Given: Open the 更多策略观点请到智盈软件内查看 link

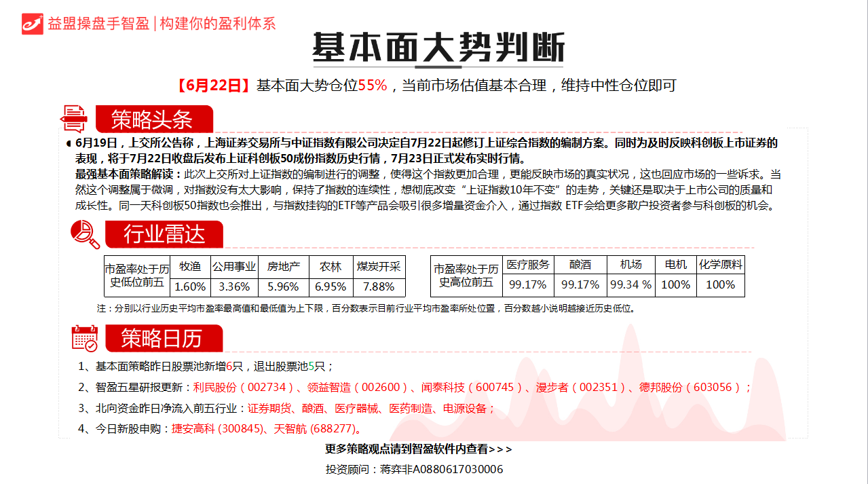Looking at the screenshot, I should [x=419, y=449].
